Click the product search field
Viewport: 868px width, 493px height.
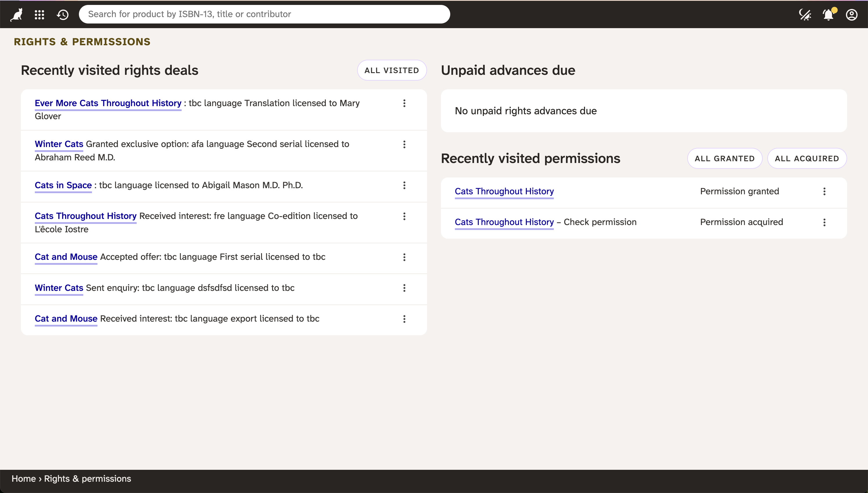point(265,14)
